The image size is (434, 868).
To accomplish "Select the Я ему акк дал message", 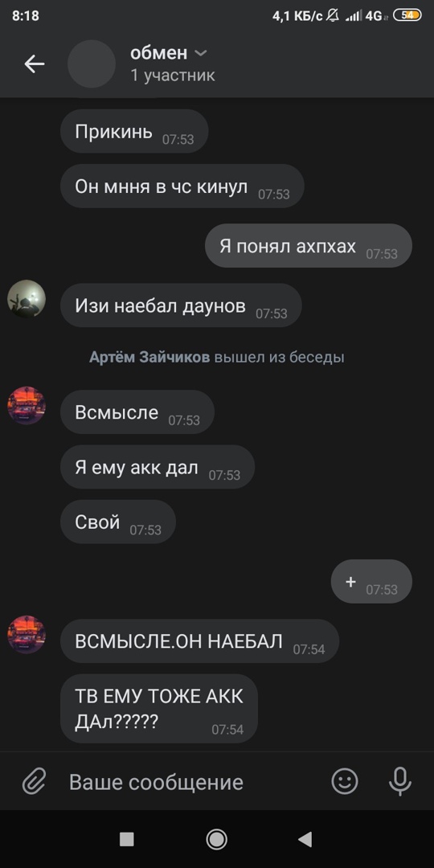I will (x=158, y=467).
